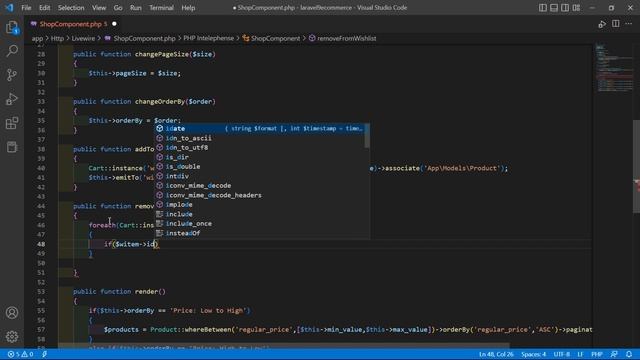This screenshot has width=640, height=360.
Task: Click suggestion list scrollbar
Action: click(x=367, y=136)
